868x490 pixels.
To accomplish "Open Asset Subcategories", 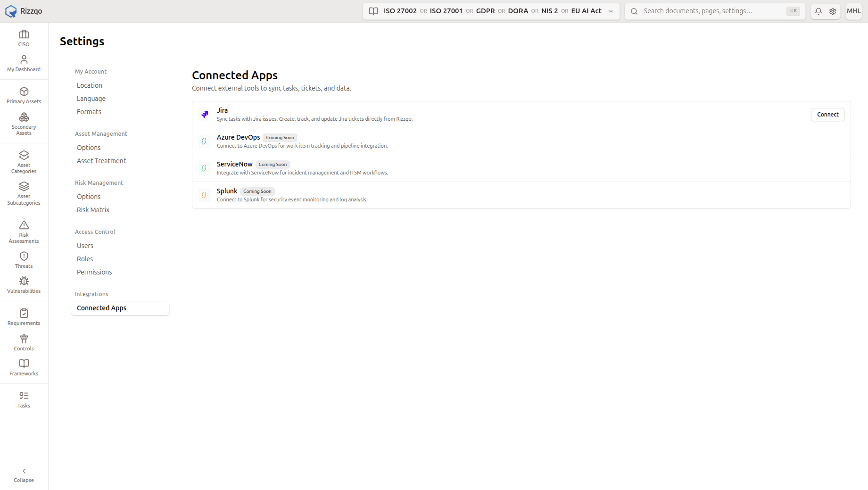I will click(24, 193).
